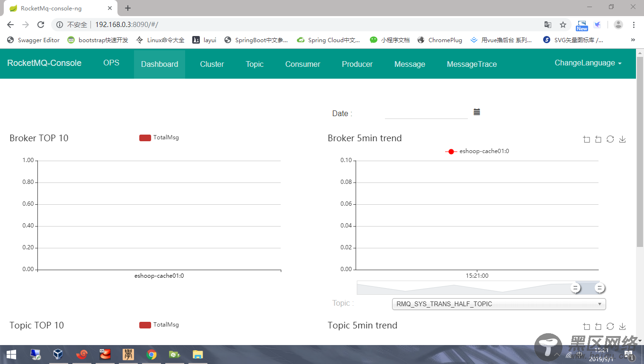
Task: Open the Swagger Editor bookmark
Action: [x=33, y=40]
